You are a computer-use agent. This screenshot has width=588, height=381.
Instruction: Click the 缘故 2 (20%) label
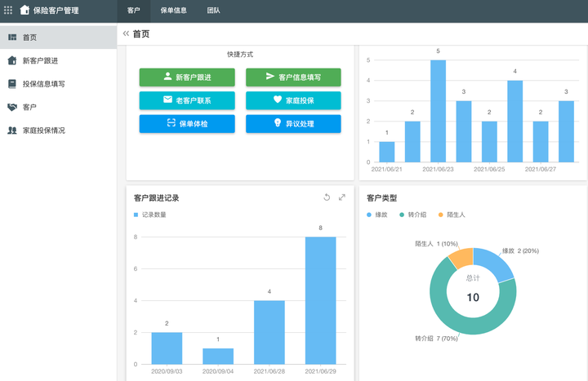(520, 250)
